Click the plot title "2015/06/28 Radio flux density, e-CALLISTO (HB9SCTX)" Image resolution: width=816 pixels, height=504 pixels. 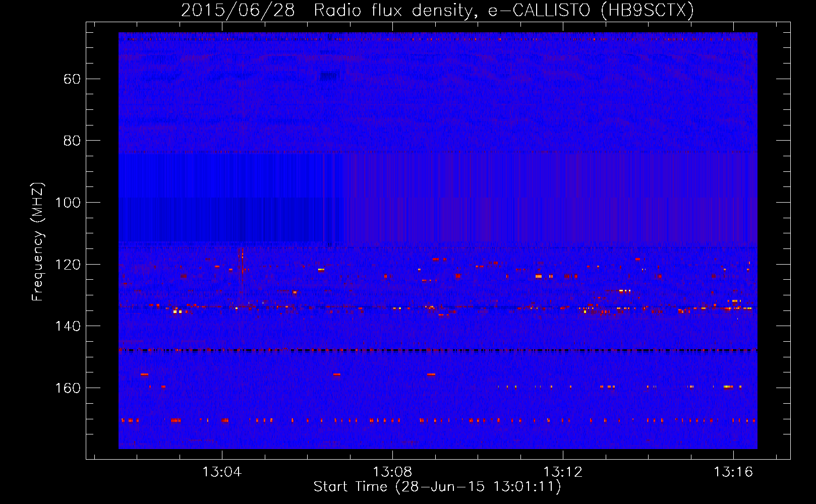[437, 10]
